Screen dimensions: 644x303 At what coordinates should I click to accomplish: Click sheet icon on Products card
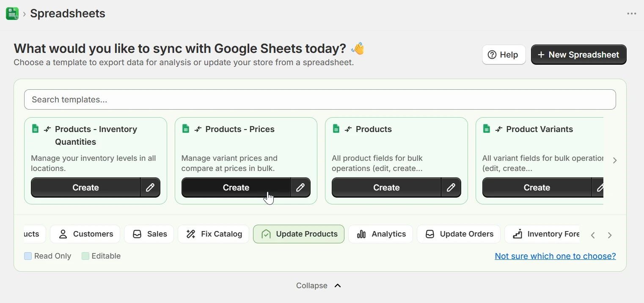coord(336,129)
